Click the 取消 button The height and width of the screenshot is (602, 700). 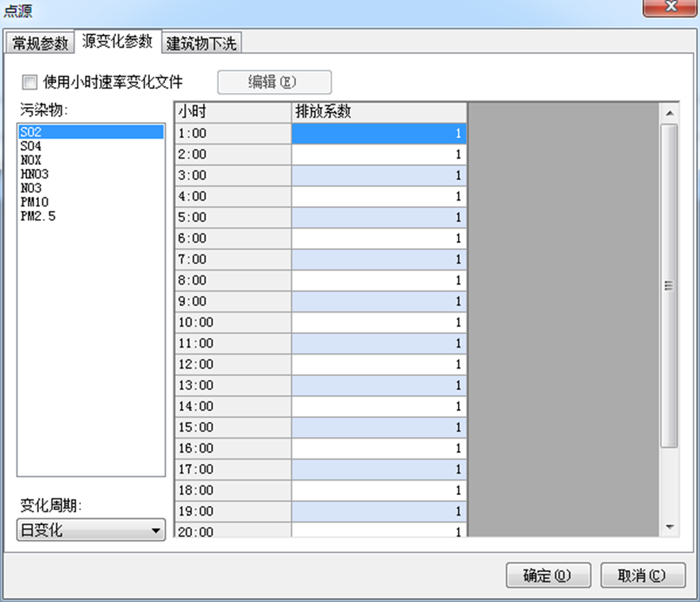[643, 575]
